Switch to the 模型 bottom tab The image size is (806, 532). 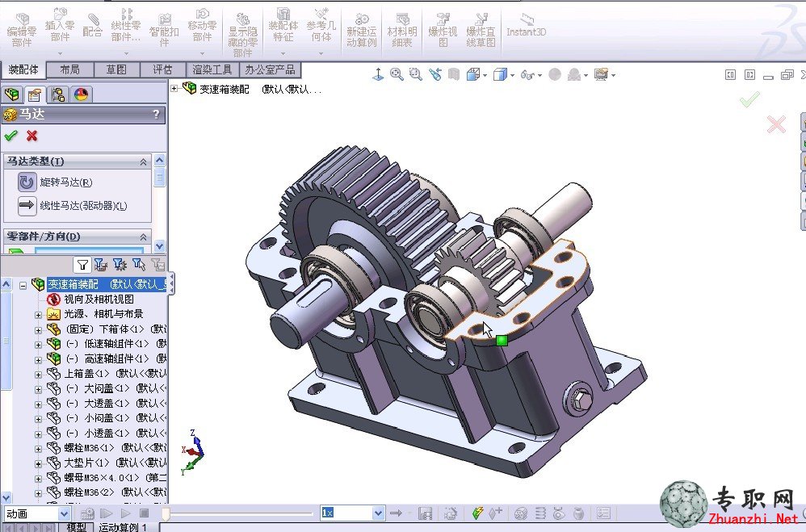(x=76, y=527)
